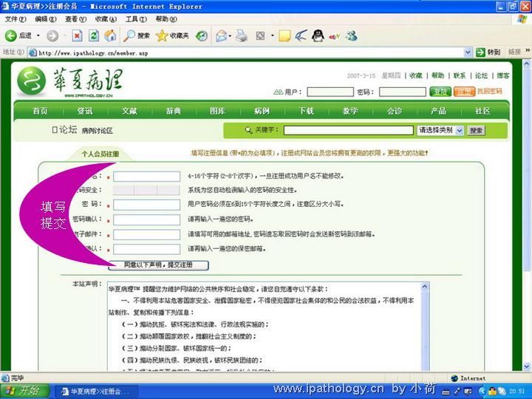Open 教学 navigation tab
This screenshot has height=399, width=532.
pos(350,111)
